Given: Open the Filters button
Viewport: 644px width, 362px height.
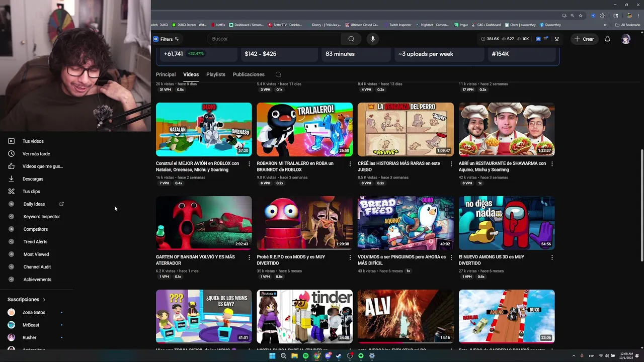Looking at the screenshot, I should (x=166, y=39).
